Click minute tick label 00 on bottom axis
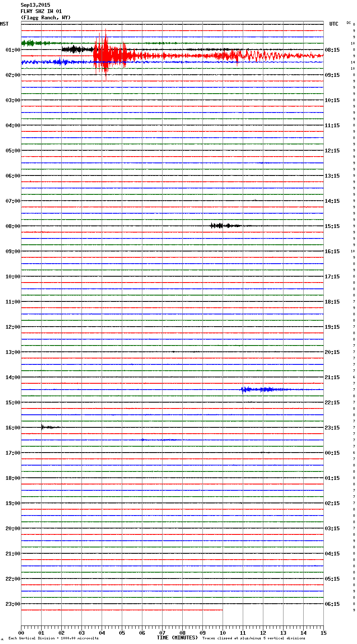357x644 pixels. tap(21, 633)
